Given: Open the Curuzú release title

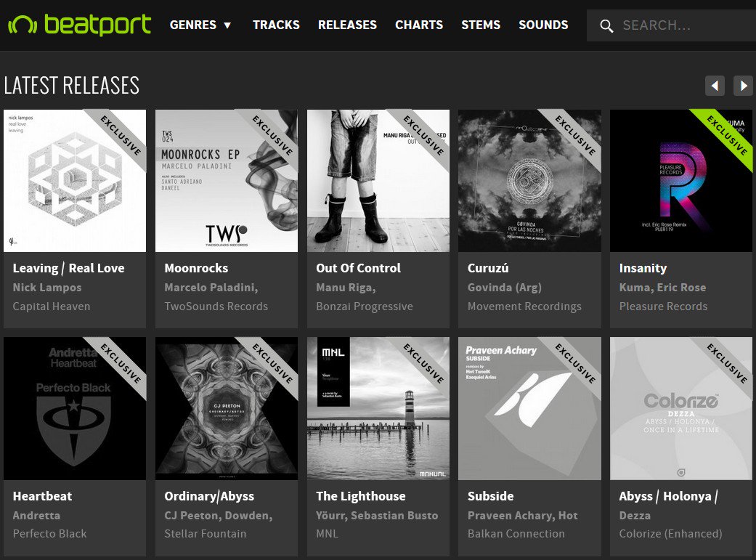Looking at the screenshot, I should click(x=488, y=268).
